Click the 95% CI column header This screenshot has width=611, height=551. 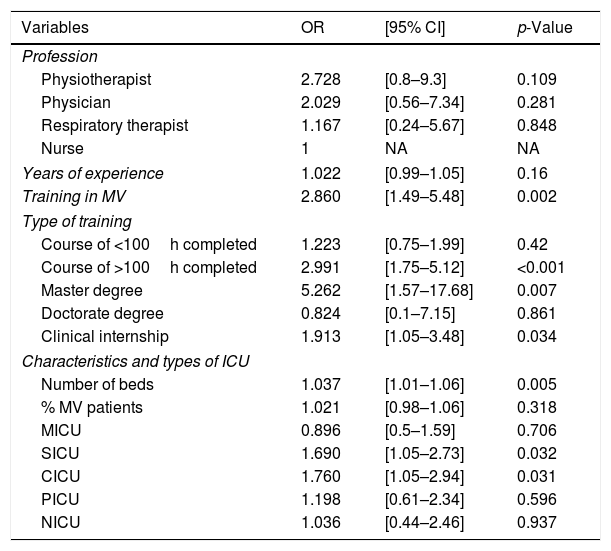[416, 27]
